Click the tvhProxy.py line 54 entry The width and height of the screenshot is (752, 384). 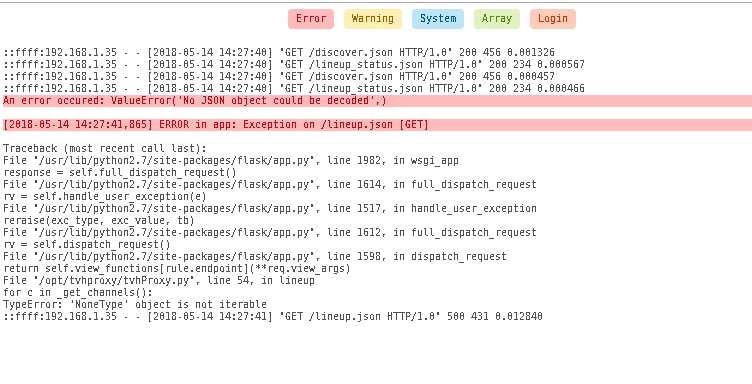[159, 280]
